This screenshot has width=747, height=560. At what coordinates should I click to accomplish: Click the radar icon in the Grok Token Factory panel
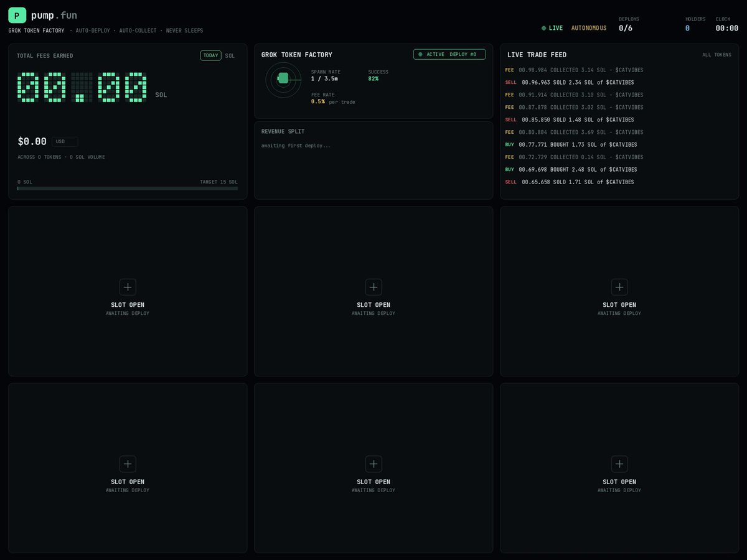[283, 78]
